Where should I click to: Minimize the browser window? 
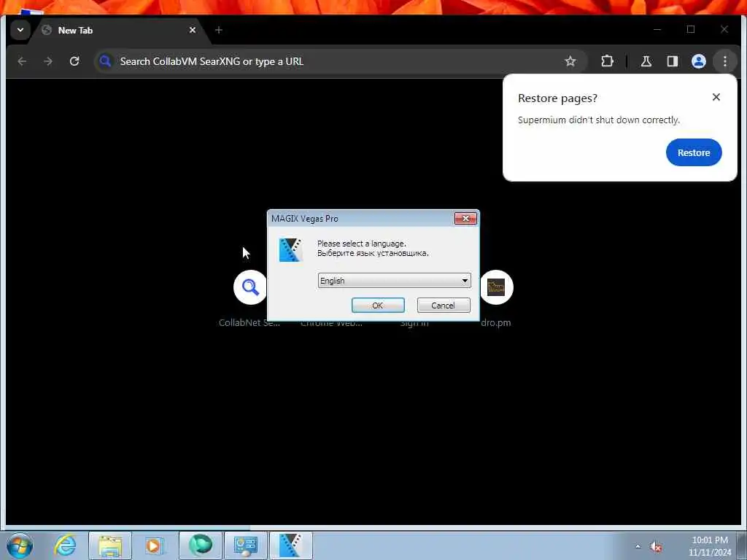(657, 29)
